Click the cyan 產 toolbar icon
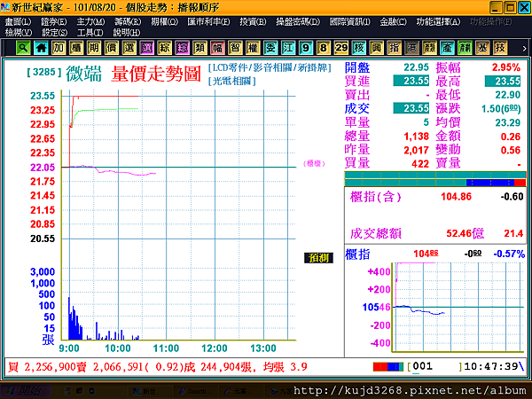This screenshot has height=399, width=532. click(447, 48)
